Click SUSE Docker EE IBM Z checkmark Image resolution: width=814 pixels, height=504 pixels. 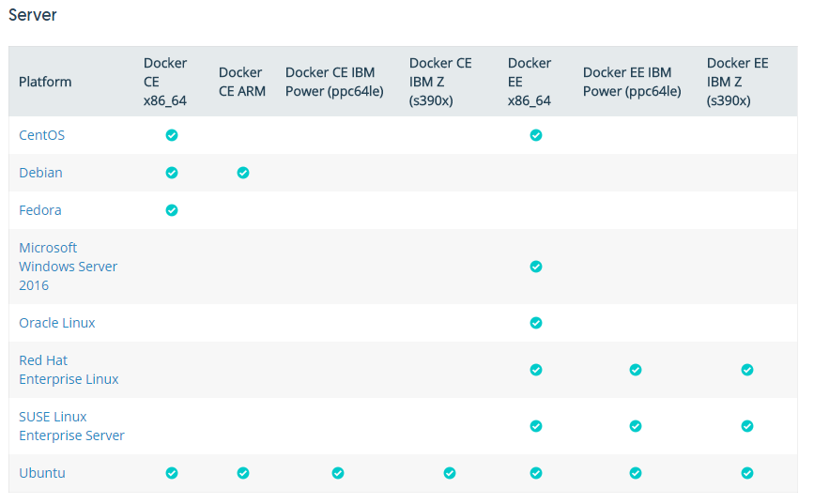coord(747,426)
